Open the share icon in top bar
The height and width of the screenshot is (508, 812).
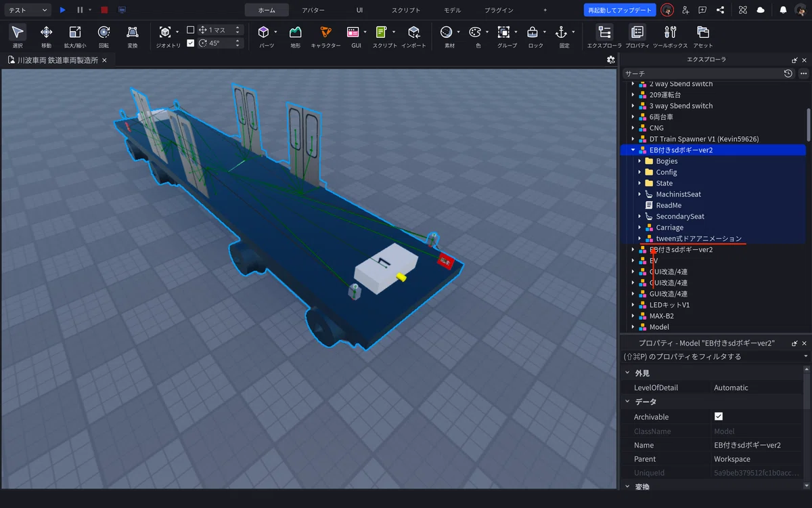720,10
